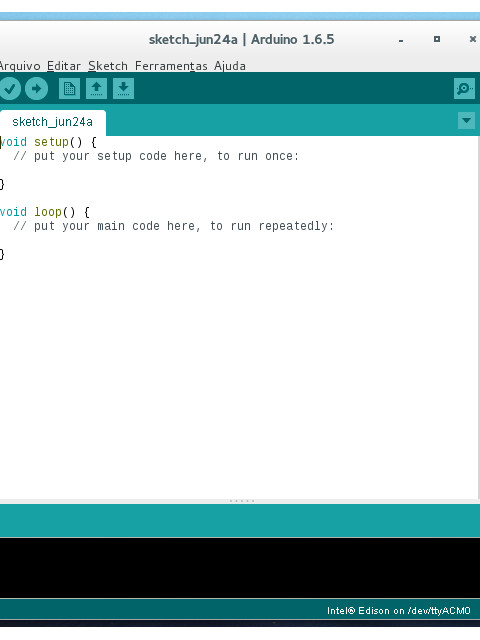
Task: Open the Editar menu
Action: pyautogui.click(x=64, y=66)
